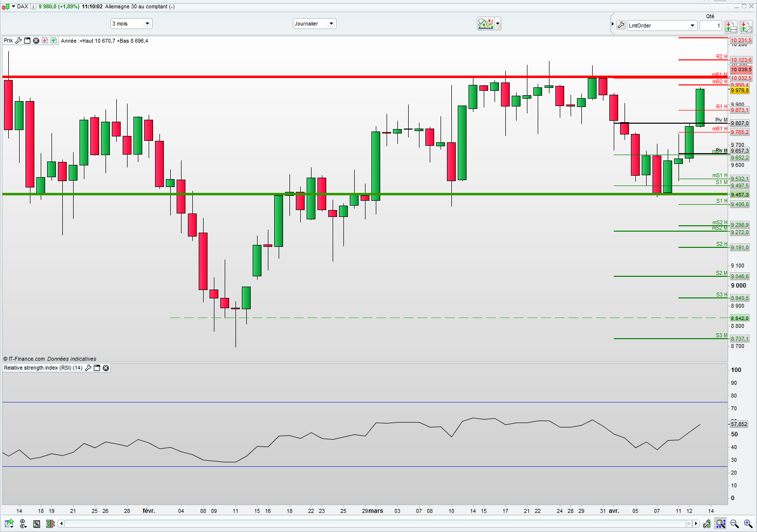Click the 9 980,0 (+1,89%) quote text
This screenshot has width=757, height=532.
click(59, 6)
